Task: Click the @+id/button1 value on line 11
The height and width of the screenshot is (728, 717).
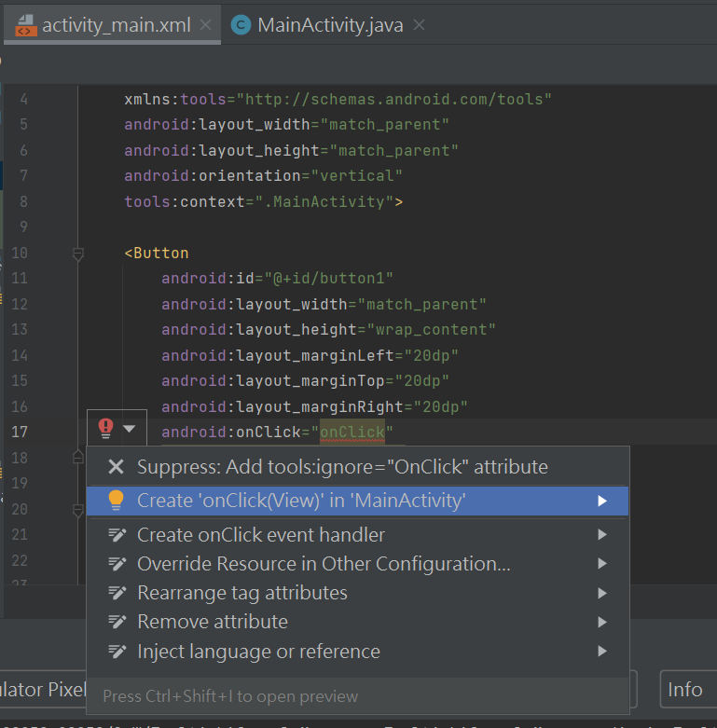Action: [x=329, y=279]
